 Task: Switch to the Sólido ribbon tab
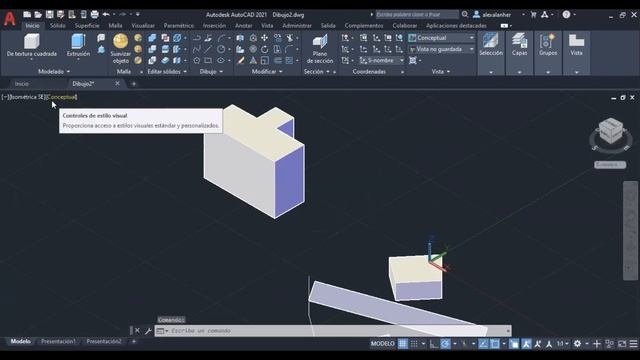coord(58,25)
